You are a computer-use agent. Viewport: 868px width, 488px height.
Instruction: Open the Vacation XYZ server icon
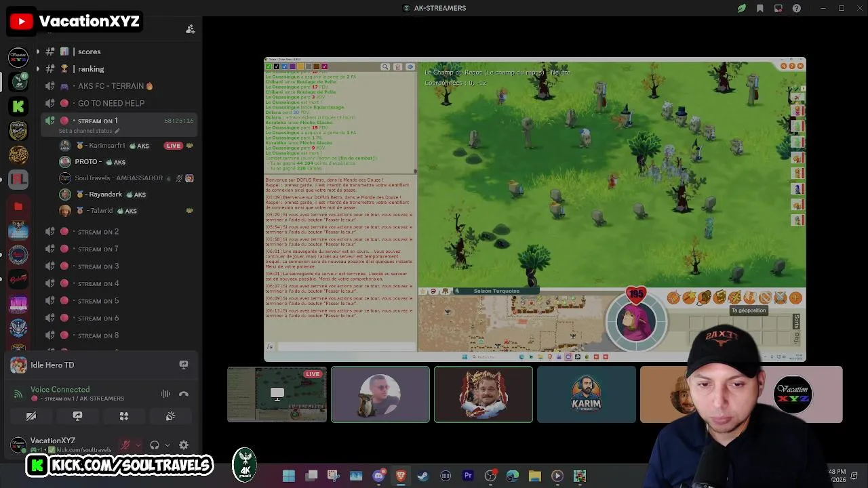(18, 57)
